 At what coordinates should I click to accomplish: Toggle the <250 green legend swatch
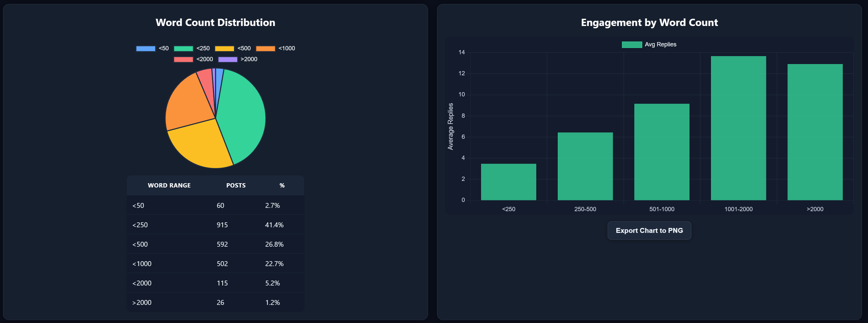pyautogui.click(x=183, y=48)
